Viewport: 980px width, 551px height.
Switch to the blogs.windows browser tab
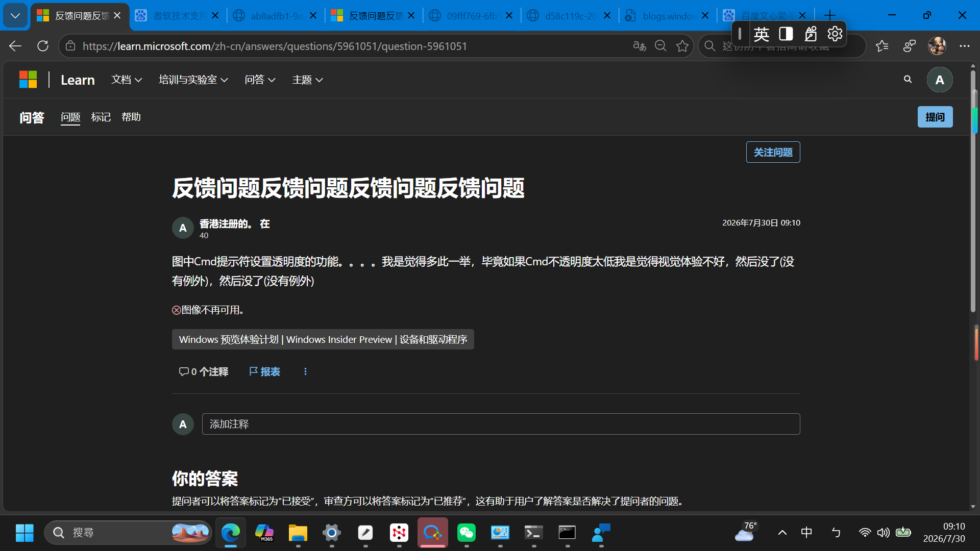click(667, 16)
